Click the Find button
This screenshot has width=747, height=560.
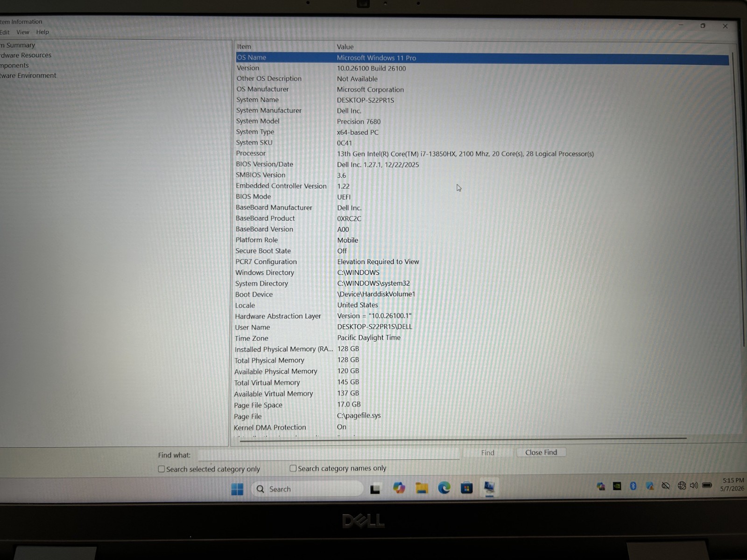(x=487, y=453)
